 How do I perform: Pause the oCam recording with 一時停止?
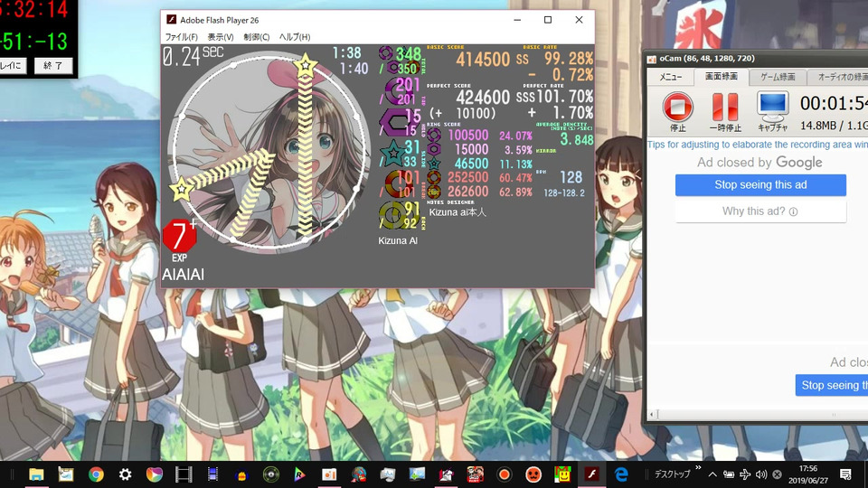[x=725, y=111]
